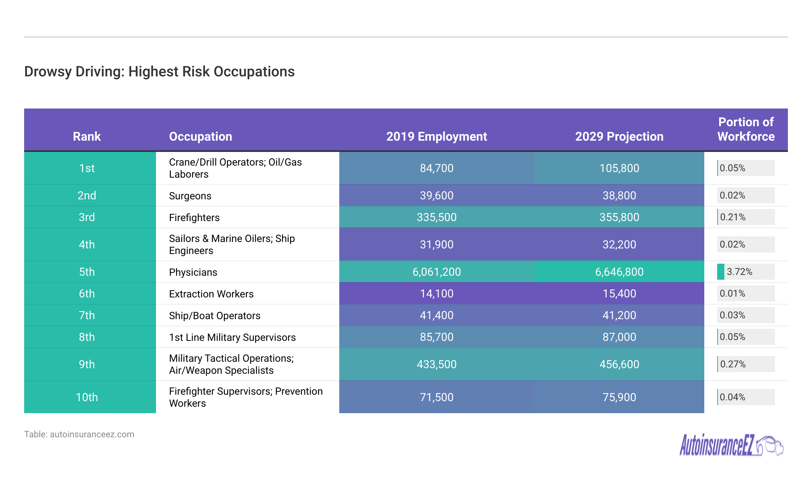
Task: Click the 2019 Employment column header
Action: [437, 137]
